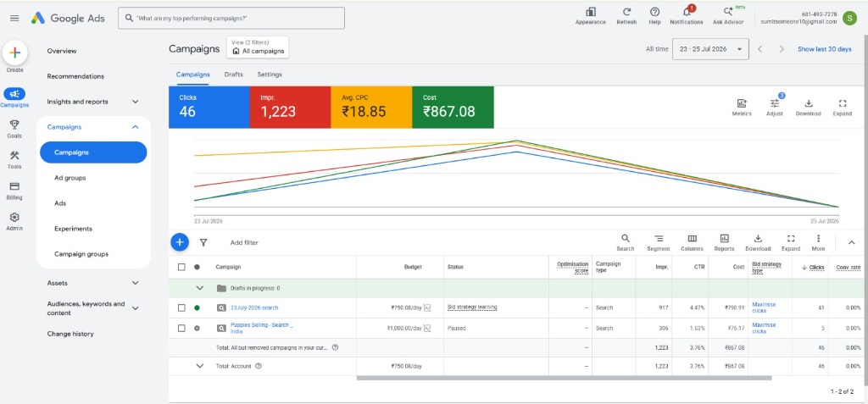
Task: Select red Impr. metric card
Action: [x=290, y=107]
